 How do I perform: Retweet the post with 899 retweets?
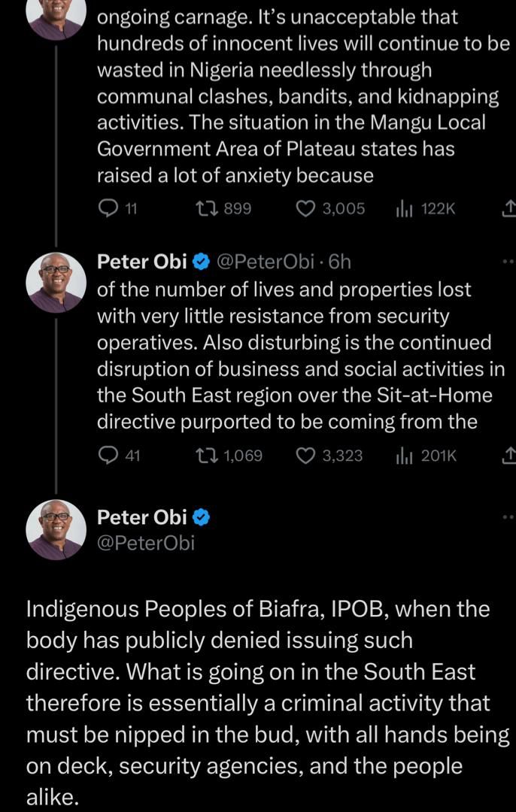[x=203, y=208]
